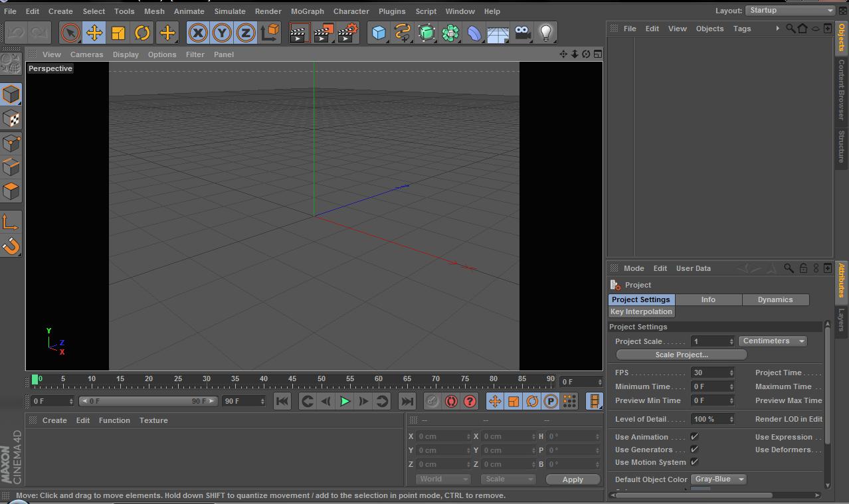
Task: Click the Scale Project button
Action: [682, 354]
